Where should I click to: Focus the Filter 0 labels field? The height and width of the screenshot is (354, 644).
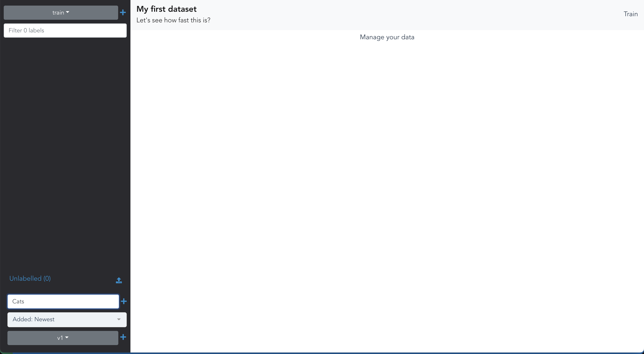[x=65, y=31]
